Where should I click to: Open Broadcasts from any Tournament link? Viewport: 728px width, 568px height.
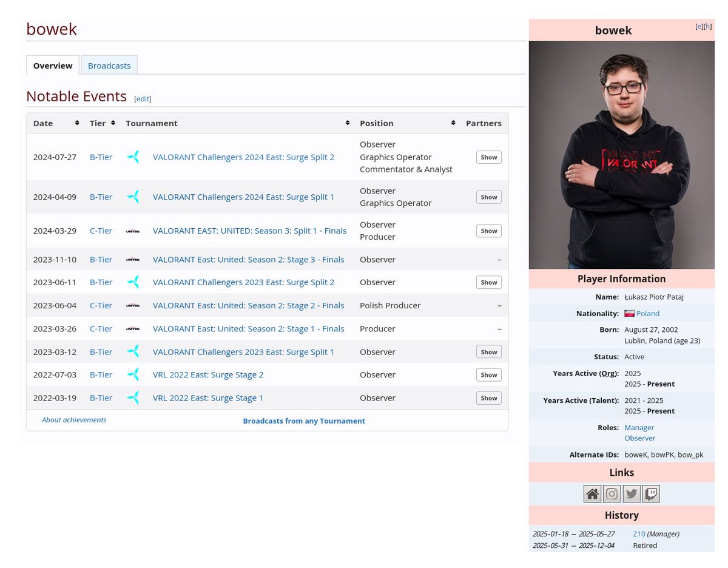tap(304, 421)
